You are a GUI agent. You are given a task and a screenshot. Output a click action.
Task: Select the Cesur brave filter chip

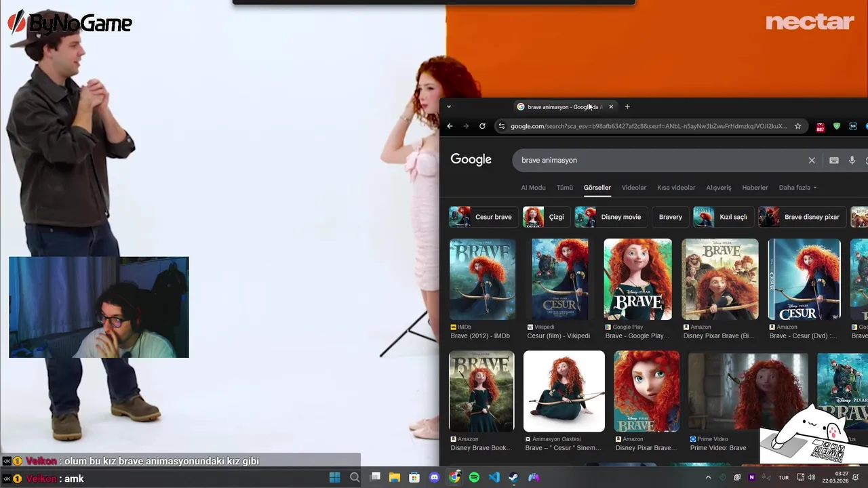484,217
